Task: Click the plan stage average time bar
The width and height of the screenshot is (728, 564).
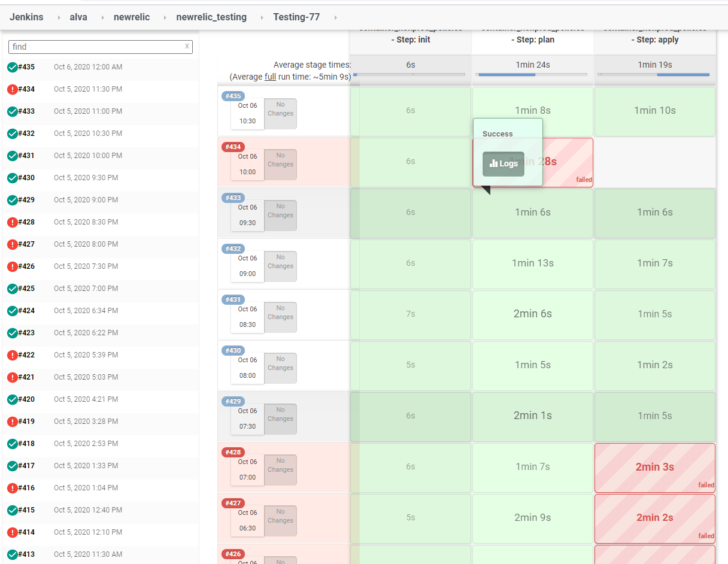Action: [532, 75]
